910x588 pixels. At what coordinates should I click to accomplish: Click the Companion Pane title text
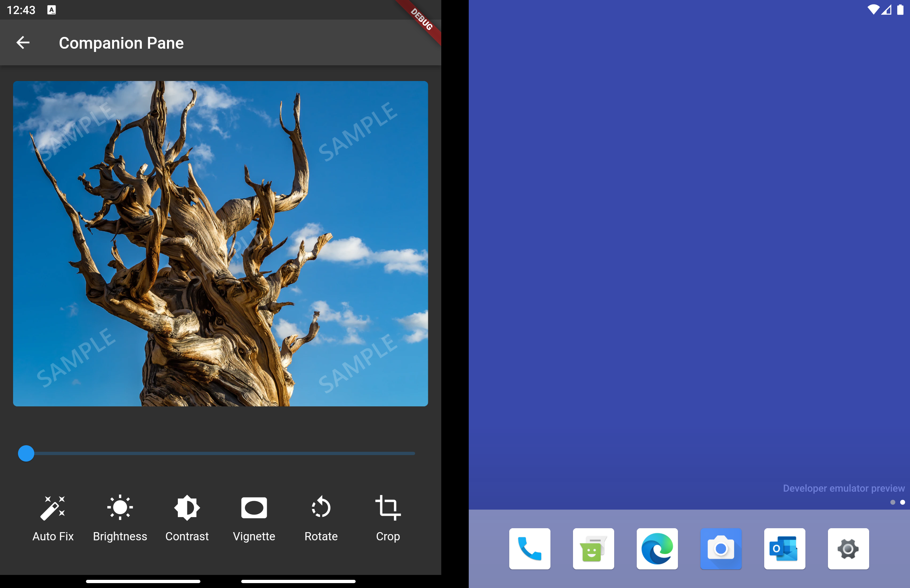pyautogui.click(x=121, y=43)
